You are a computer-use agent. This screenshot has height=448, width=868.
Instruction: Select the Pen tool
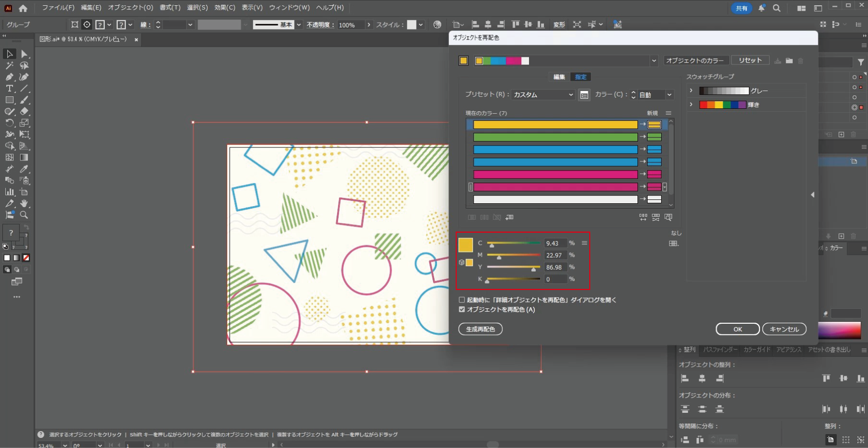coord(9,77)
